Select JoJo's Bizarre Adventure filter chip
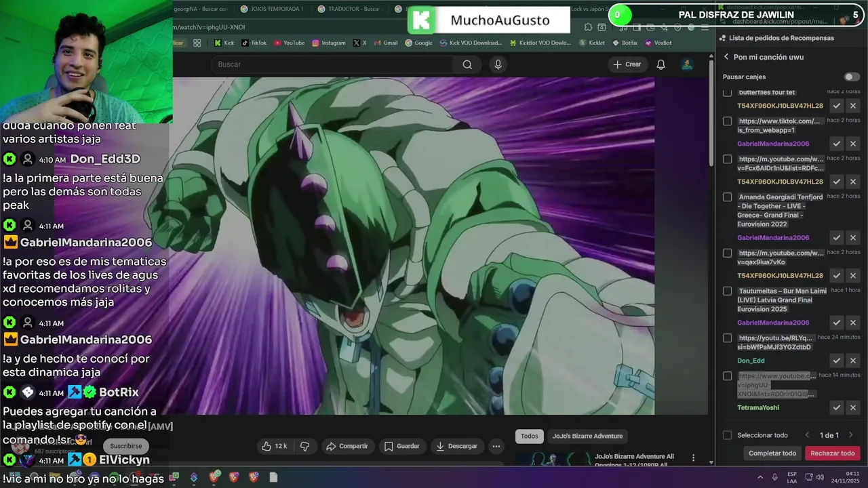 (x=587, y=436)
